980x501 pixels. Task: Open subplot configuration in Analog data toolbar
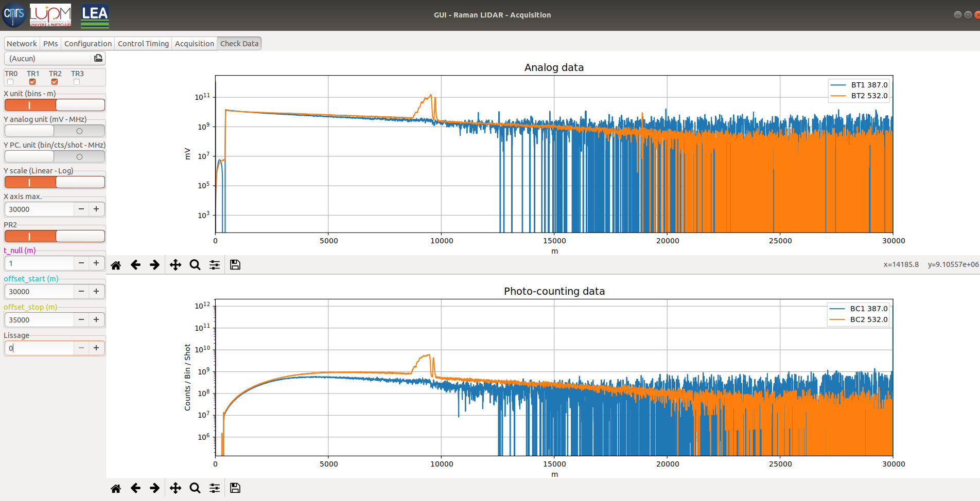tap(215, 265)
